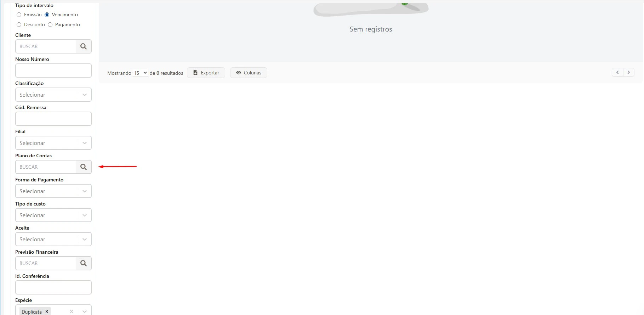
Task: Go to previous results page arrow
Action: (x=617, y=72)
